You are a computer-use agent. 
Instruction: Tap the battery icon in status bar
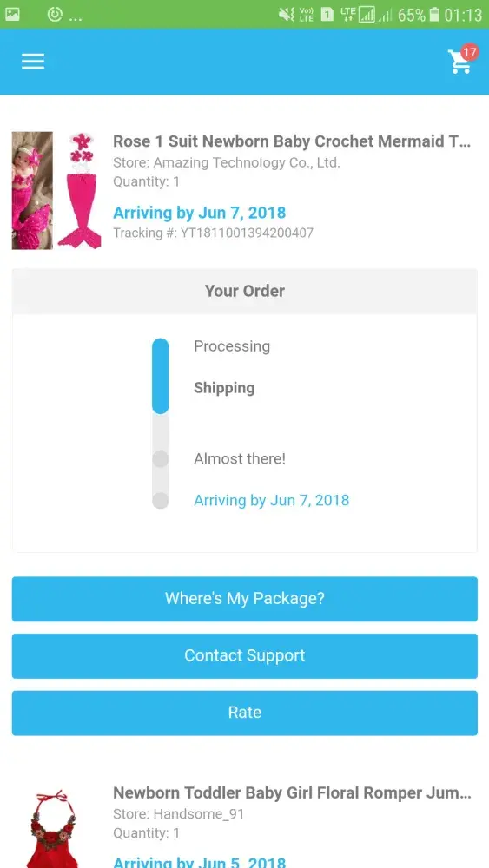tap(435, 15)
